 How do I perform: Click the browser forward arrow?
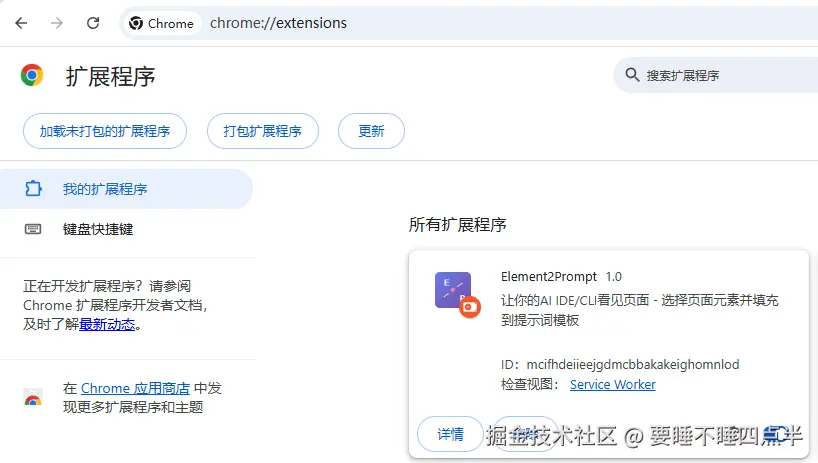(x=57, y=23)
